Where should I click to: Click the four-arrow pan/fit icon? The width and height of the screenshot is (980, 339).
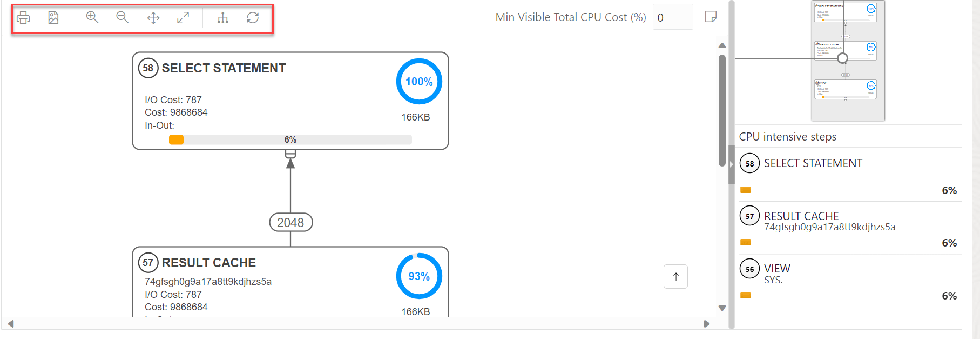(x=153, y=18)
